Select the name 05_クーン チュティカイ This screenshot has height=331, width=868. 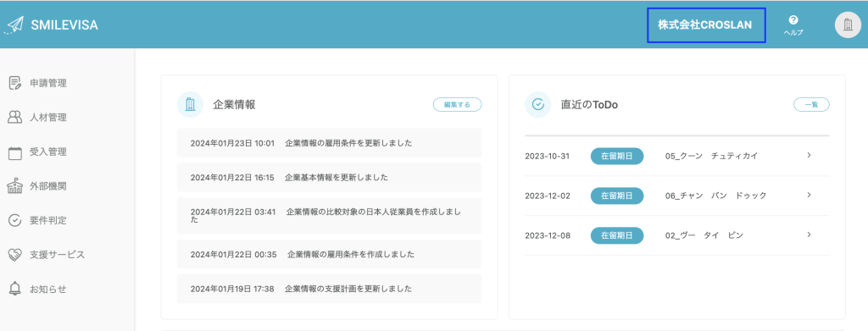[x=711, y=156]
